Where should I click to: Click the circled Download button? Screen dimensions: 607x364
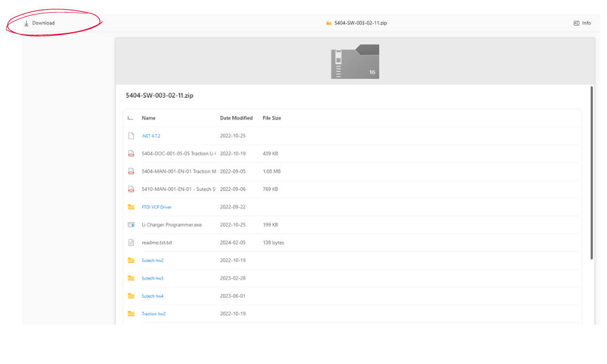[40, 22]
